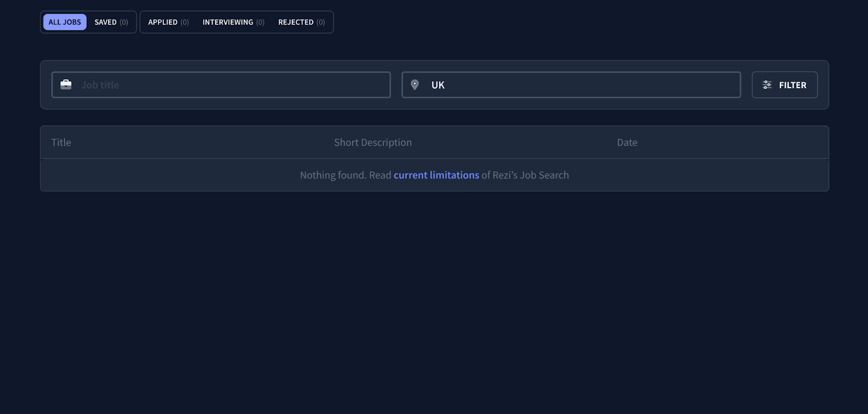View the Rejected tab
868x414 pixels.
tap(302, 22)
